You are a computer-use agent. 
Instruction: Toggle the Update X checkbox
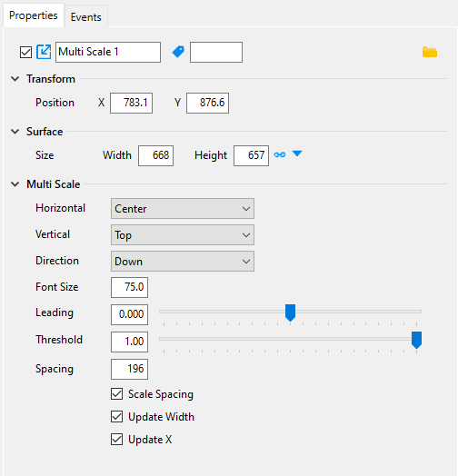[x=117, y=440]
